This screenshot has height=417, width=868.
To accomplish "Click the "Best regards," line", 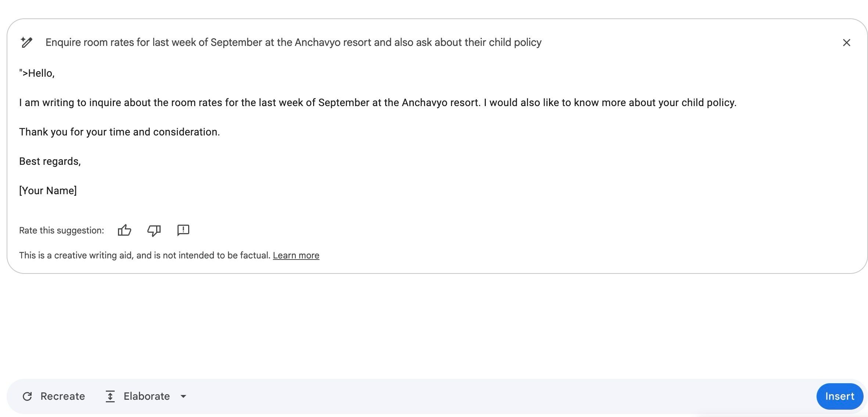I will pos(50,162).
